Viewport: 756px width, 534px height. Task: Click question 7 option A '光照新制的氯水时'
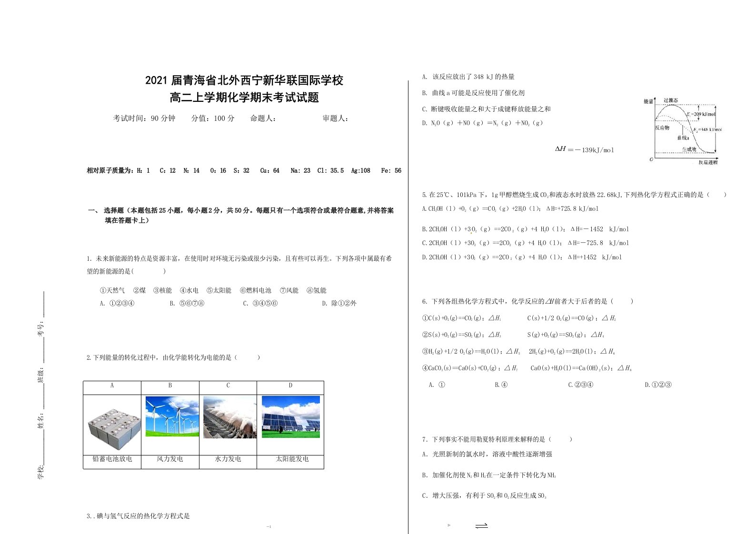coord(487,454)
